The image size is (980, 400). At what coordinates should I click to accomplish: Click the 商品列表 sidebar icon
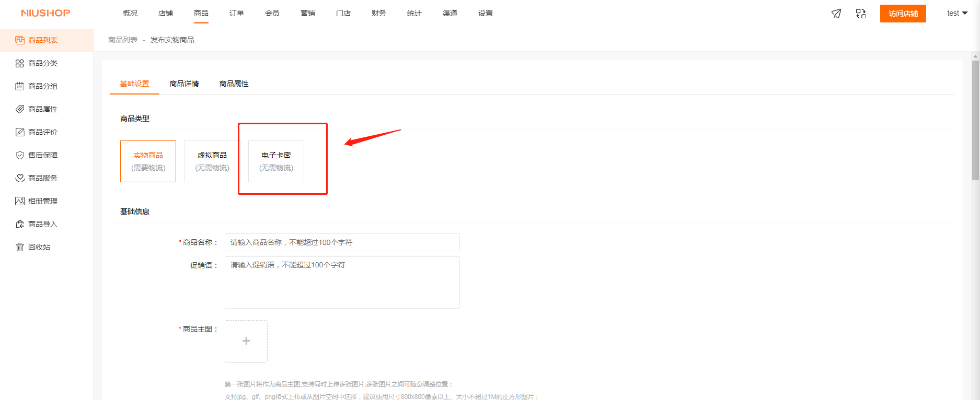pyautogui.click(x=20, y=40)
